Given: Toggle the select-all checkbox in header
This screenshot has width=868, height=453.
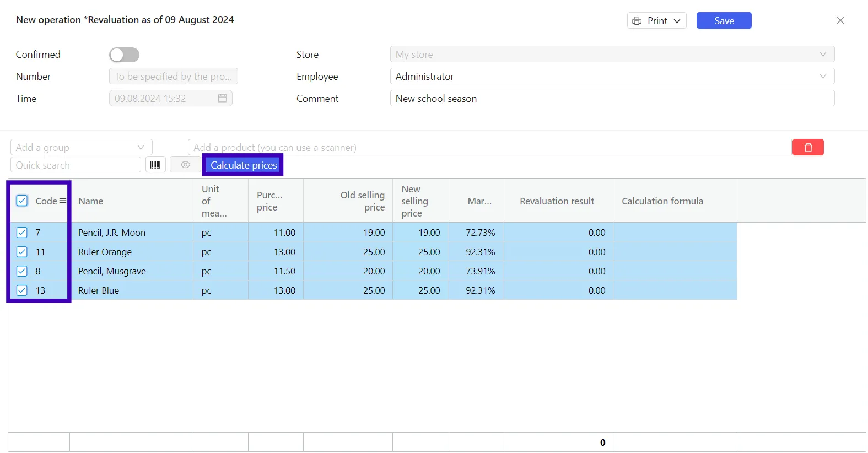Looking at the screenshot, I should [x=22, y=201].
